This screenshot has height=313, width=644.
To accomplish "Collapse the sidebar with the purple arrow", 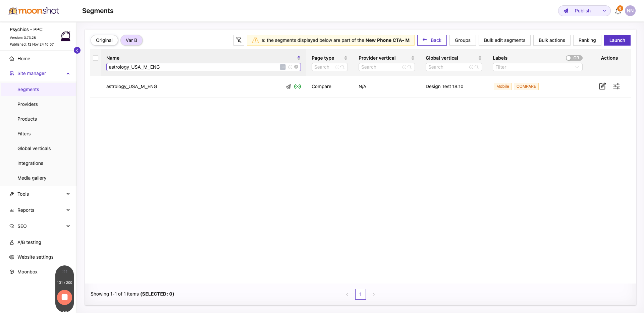I will [77, 50].
